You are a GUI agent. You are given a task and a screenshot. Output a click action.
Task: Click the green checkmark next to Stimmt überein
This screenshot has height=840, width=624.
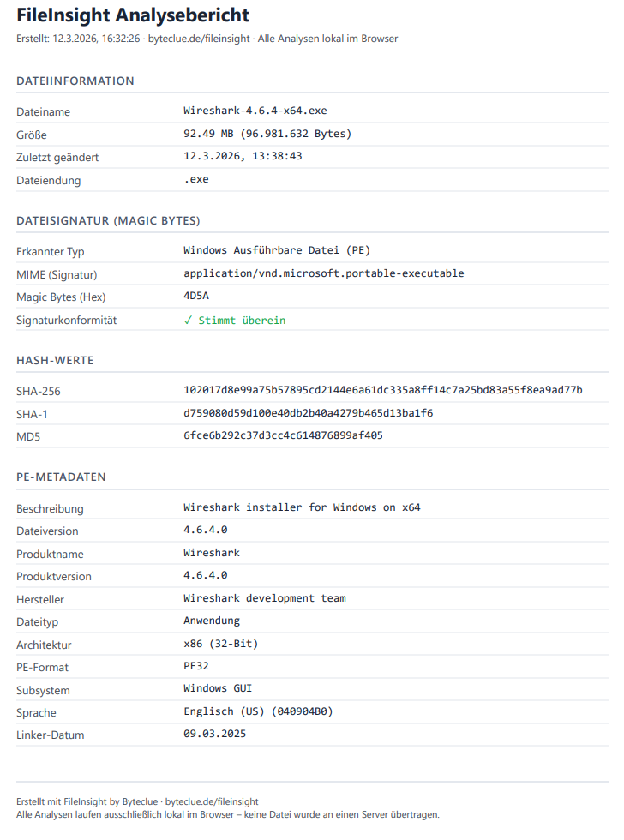tap(188, 321)
